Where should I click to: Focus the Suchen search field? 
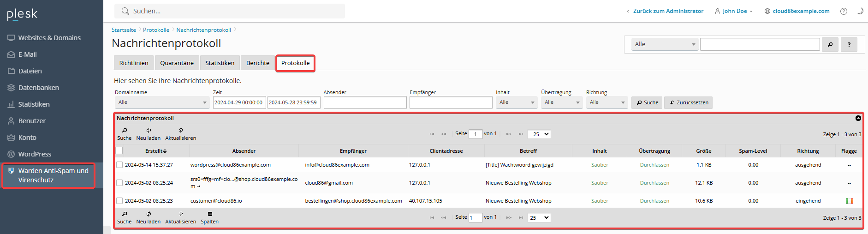(230, 11)
